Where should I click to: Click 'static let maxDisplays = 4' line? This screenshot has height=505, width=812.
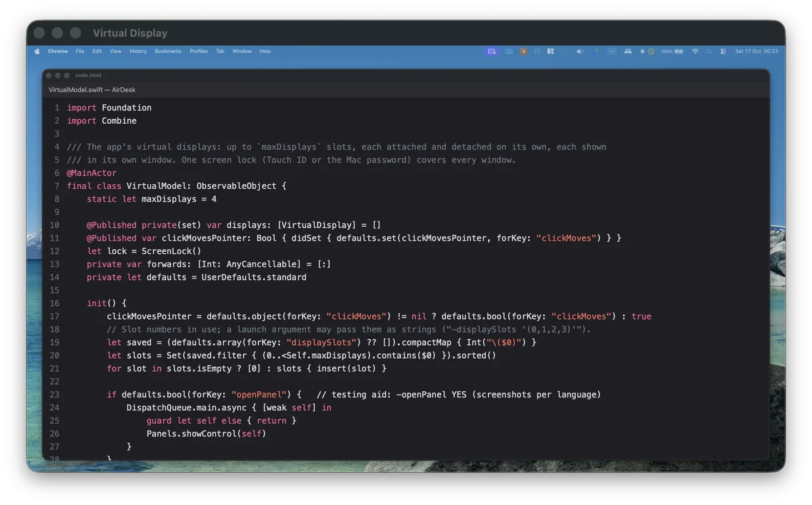[x=152, y=199]
